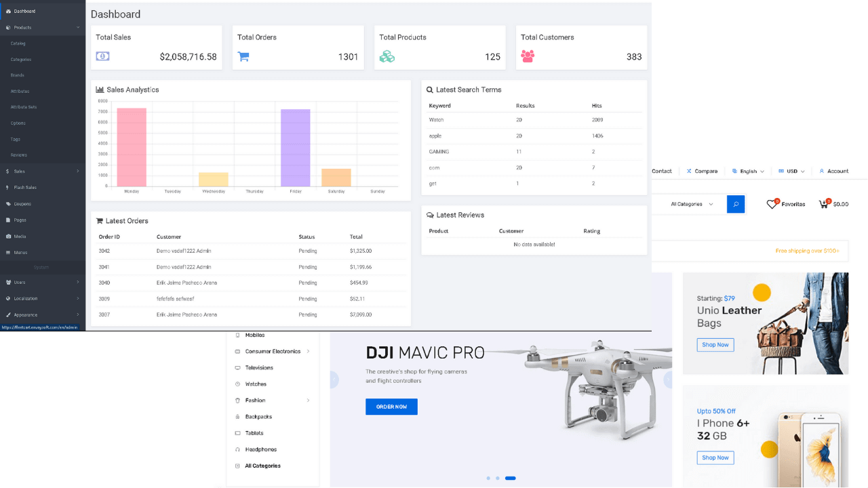Click the Saturday bar in sales chart
The image size is (868, 488).
(x=336, y=178)
